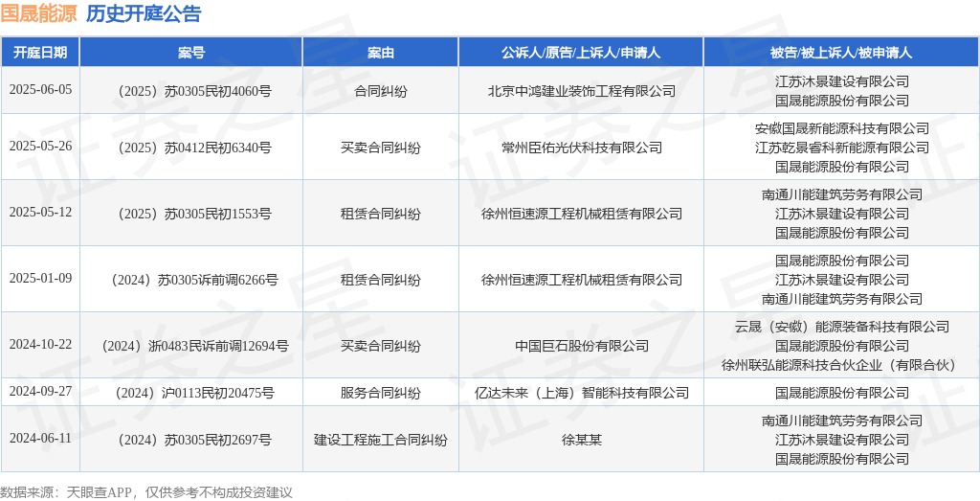Click 江苏沐景建设有限公司 in the 2025-01-09 row
Image resolution: width=980 pixels, height=501 pixels.
(x=842, y=280)
